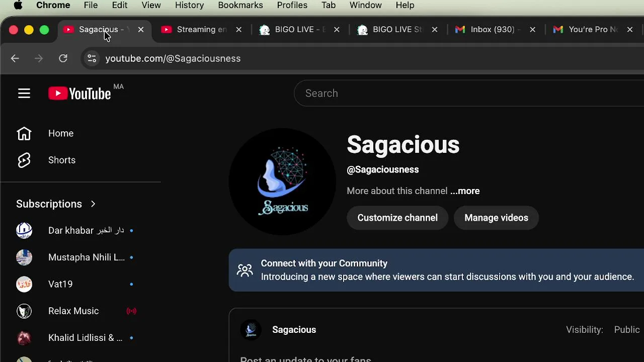Click the Sagacious name in post box

pyautogui.click(x=294, y=330)
